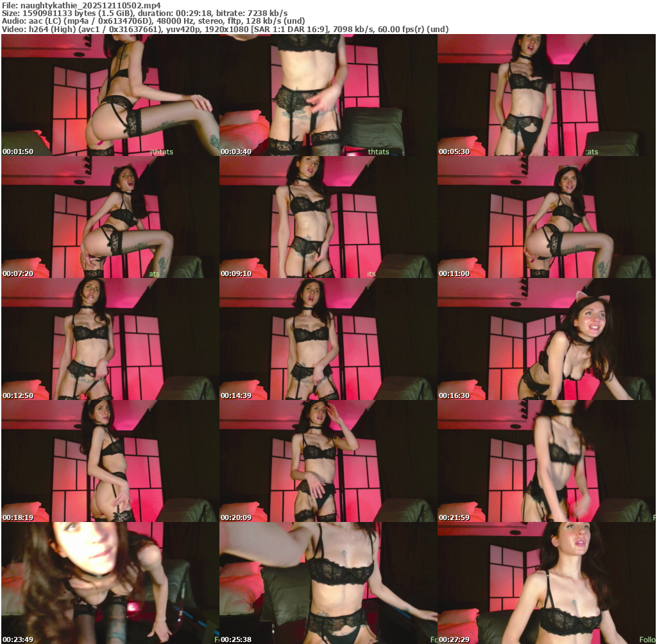Viewport: 657px width, 644px height.
Task: Open the thumbnail frame stamped 00:16:30
Action: [x=547, y=339]
